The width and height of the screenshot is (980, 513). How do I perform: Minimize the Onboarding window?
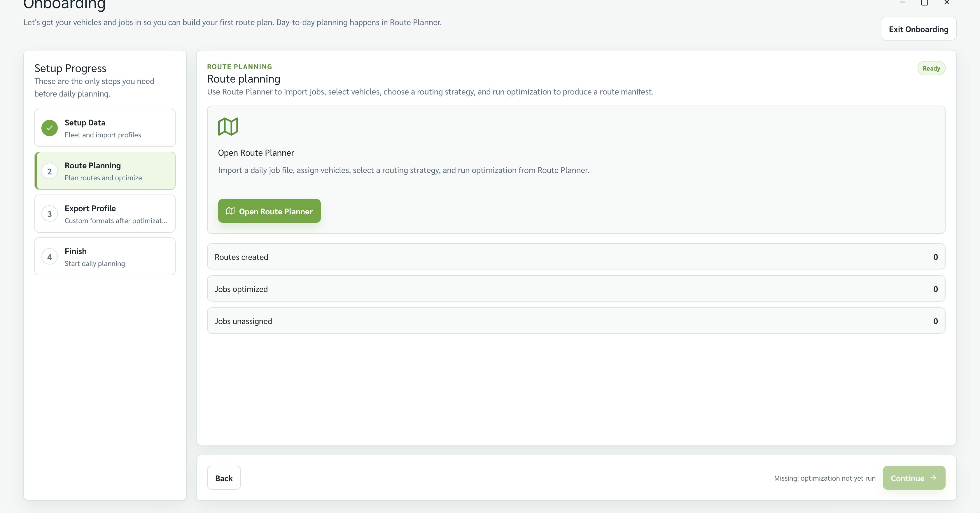[902, 3]
